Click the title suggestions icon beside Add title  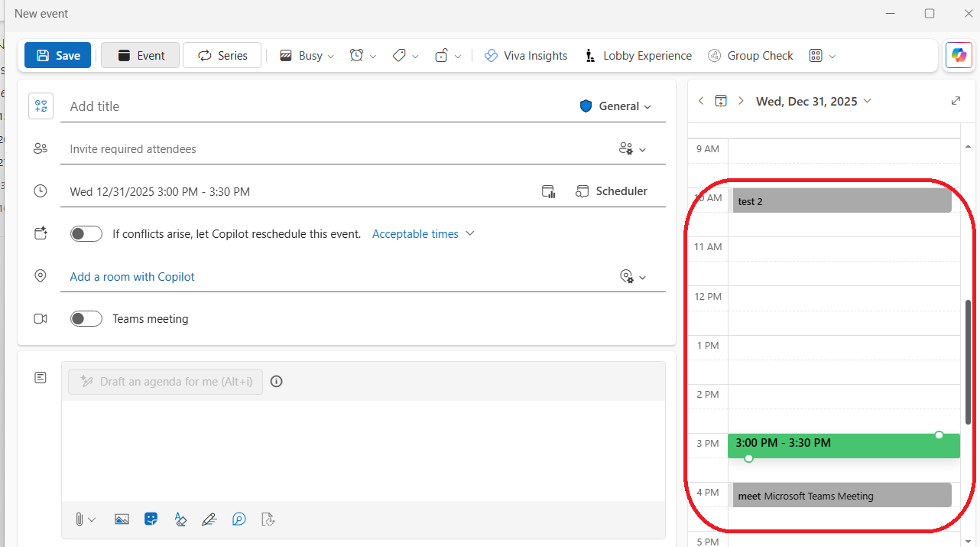pyautogui.click(x=41, y=106)
